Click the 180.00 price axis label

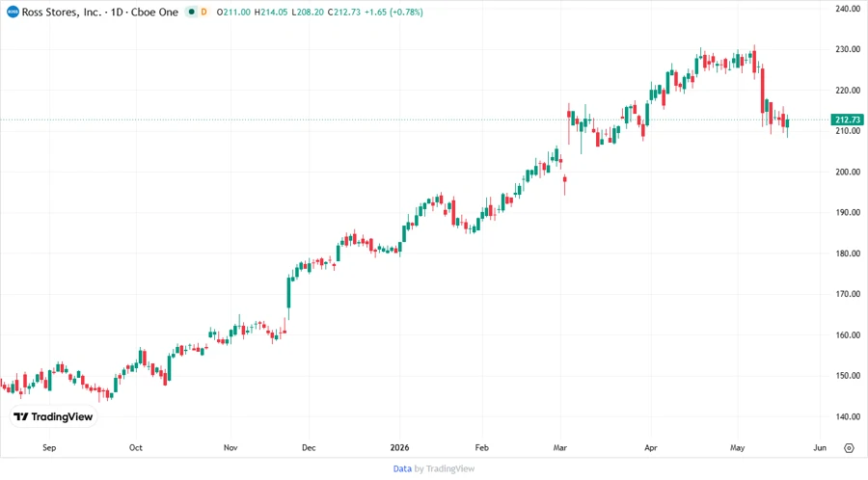tap(848, 253)
